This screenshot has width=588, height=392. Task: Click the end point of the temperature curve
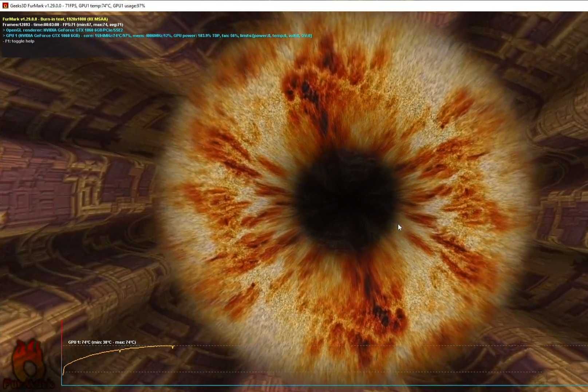(174, 346)
